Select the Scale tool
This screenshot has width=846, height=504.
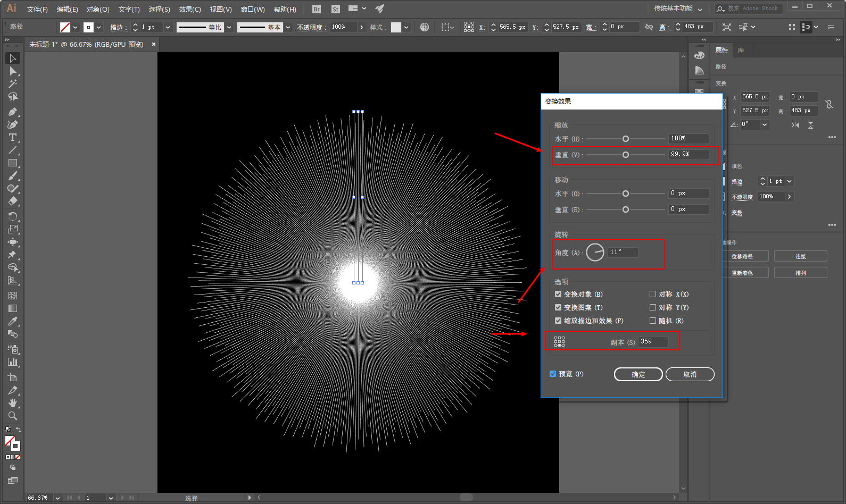click(x=13, y=229)
